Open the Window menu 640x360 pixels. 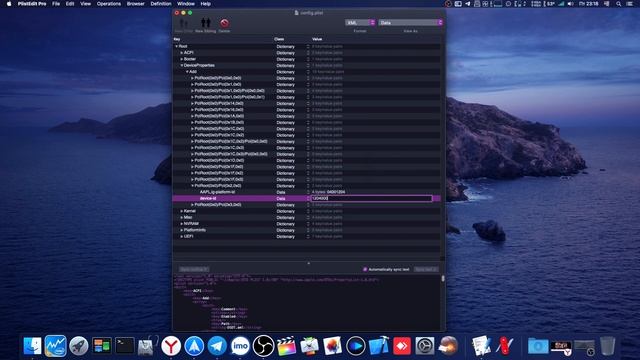pyautogui.click(x=186, y=4)
